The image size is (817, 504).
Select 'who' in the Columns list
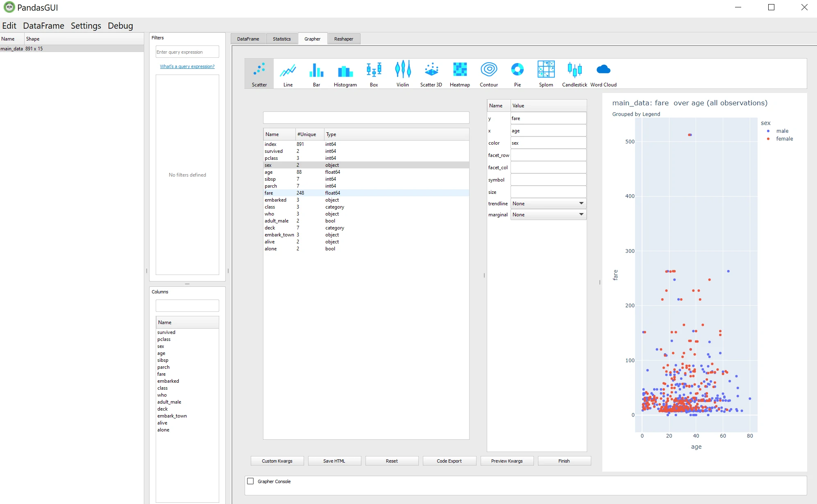(187, 395)
